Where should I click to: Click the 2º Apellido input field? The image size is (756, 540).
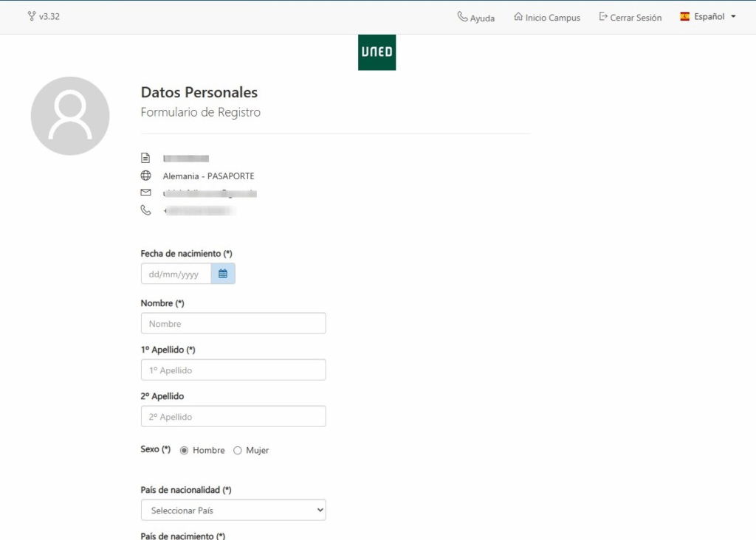tap(233, 416)
